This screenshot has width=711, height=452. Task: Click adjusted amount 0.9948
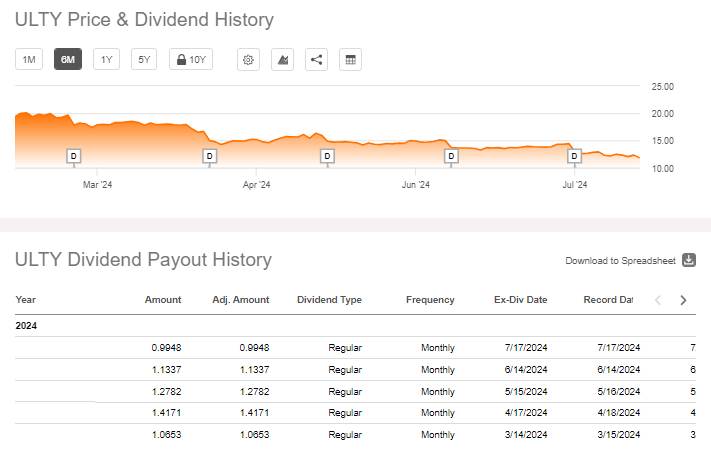coord(254,348)
